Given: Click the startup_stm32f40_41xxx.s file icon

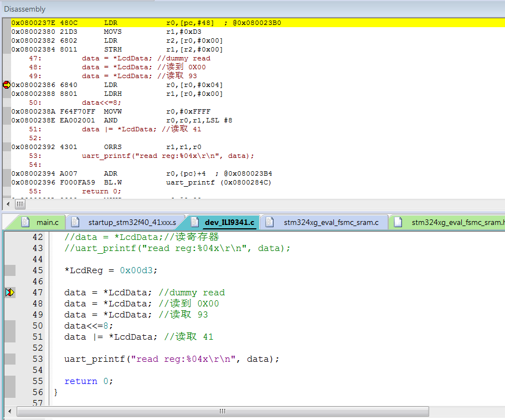Looking at the screenshot, I should 75,222.
